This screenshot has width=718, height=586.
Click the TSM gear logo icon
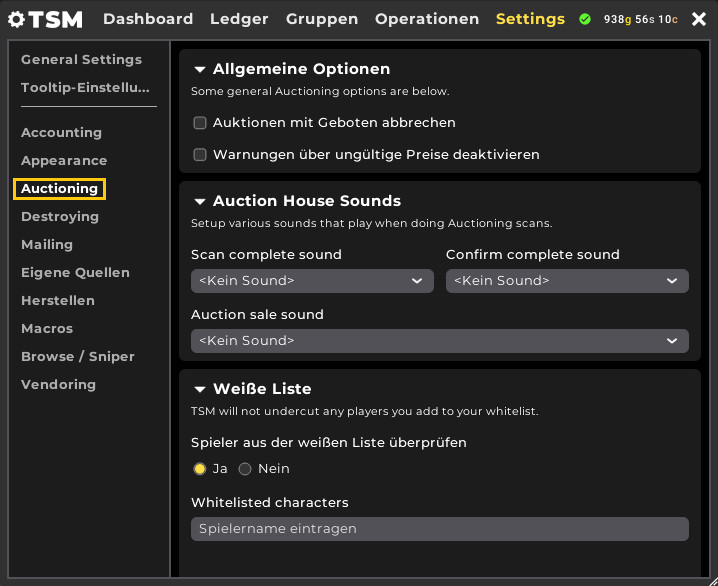16,19
